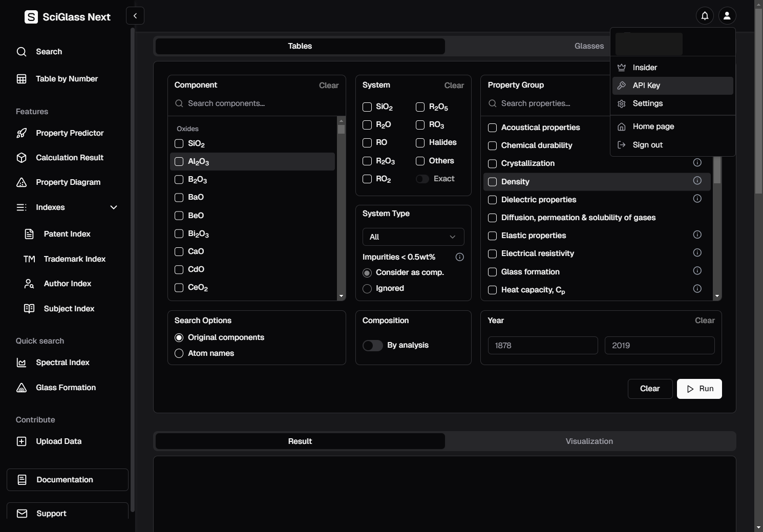Open Calculation Result cube icon
This screenshot has width=763, height=532.
click(x=22, y=158)
